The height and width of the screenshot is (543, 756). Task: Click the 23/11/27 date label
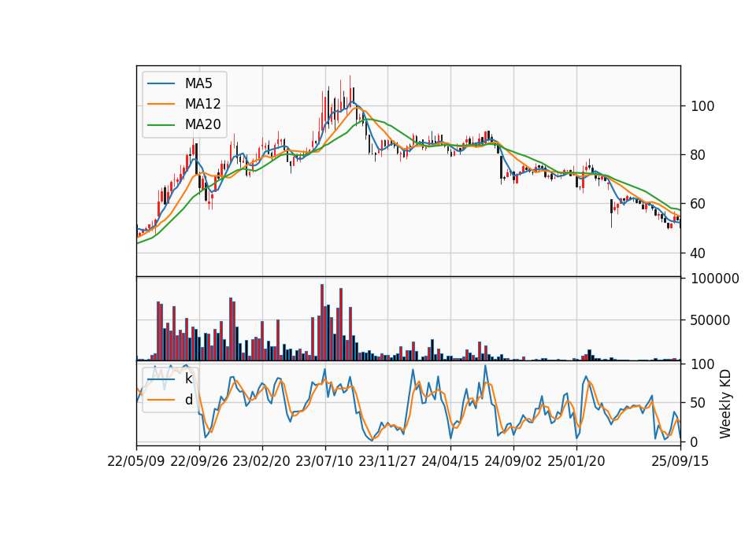387,461
